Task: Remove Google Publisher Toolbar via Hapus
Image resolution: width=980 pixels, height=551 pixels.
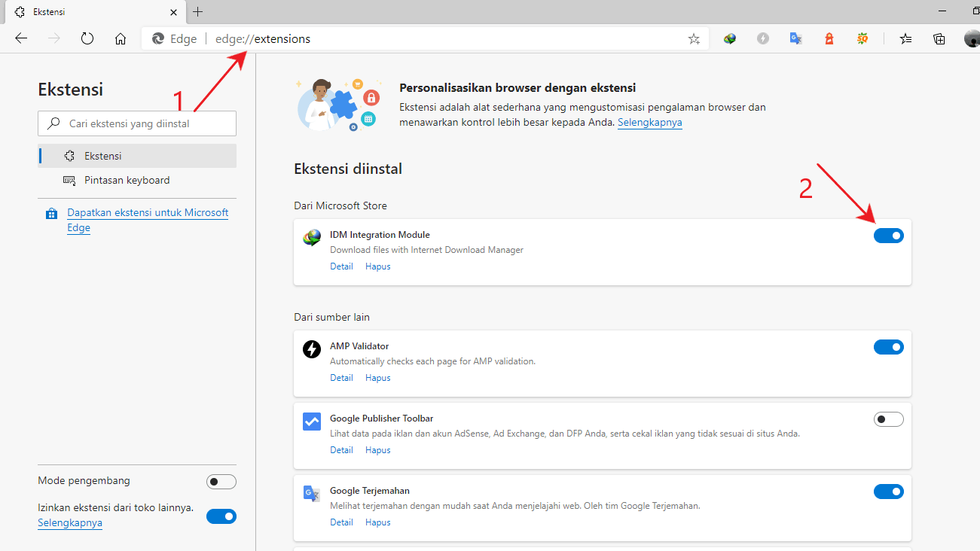Action: point(378,450)
